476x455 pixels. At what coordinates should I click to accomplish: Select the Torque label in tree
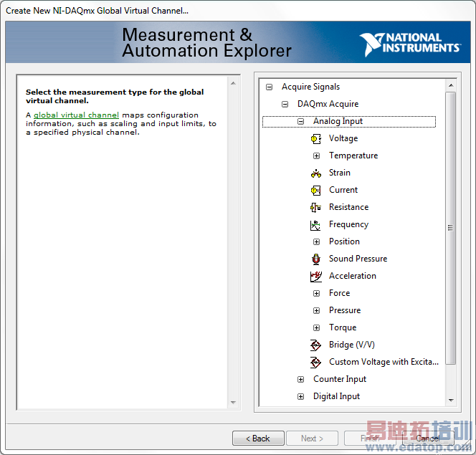click(x=343, y=327)
